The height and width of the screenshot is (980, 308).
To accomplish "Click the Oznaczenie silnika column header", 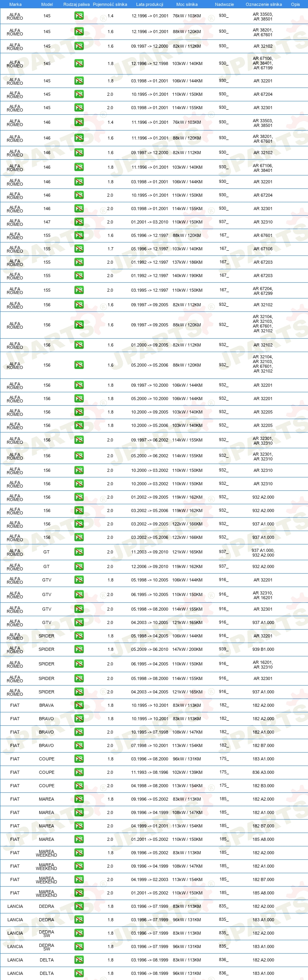I will (x=264, y=4).
